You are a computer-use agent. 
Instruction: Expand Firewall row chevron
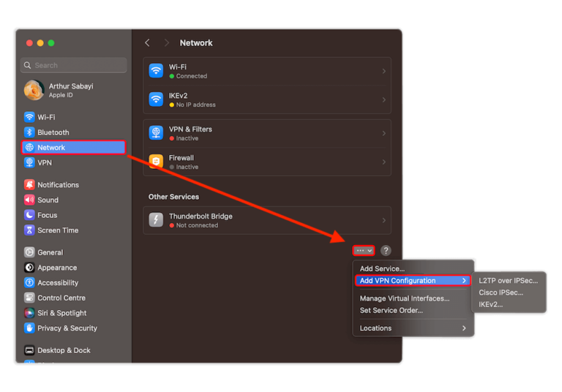pyautogui.click(x=384, y=162)
